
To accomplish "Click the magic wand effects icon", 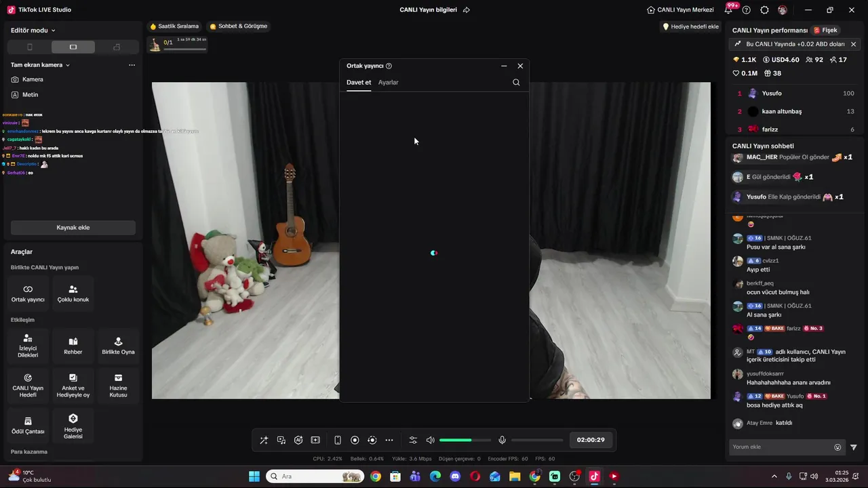I will pyautogui.click(x=264, y=440).
